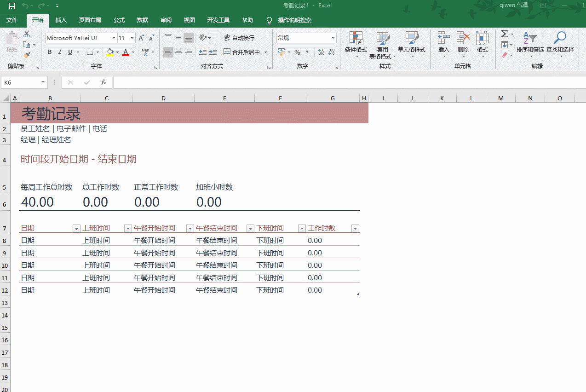Toggle bold formatting for the selection
The image size is (586, 392).
pos(49,52)
